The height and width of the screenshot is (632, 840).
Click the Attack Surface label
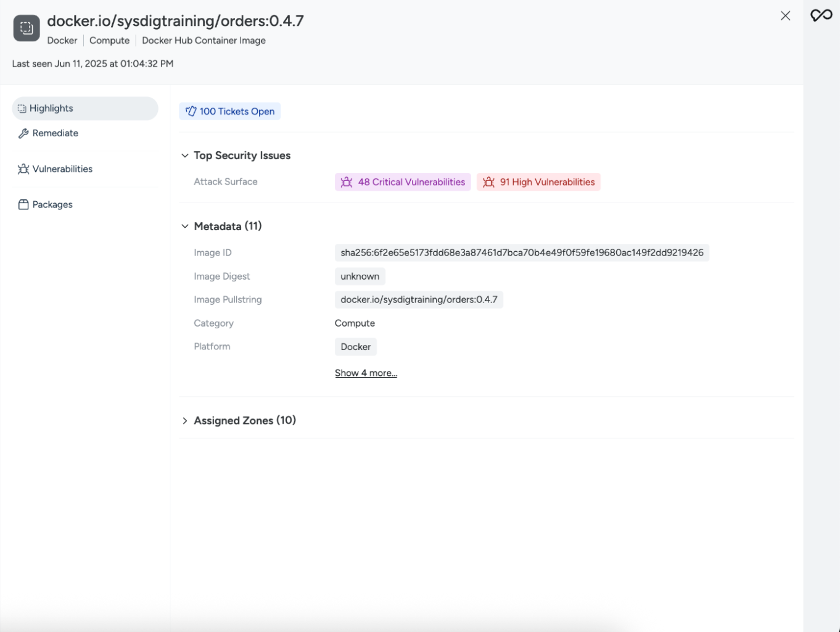[226, 182]
